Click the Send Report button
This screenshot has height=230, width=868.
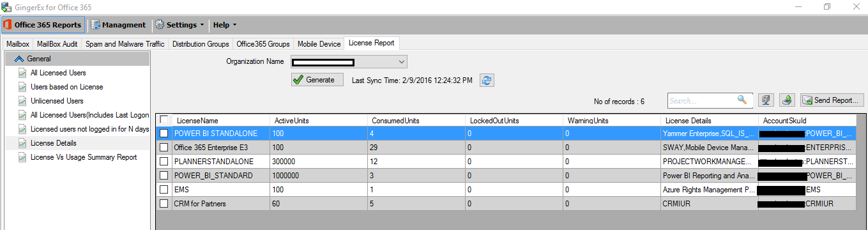point(832,100)
